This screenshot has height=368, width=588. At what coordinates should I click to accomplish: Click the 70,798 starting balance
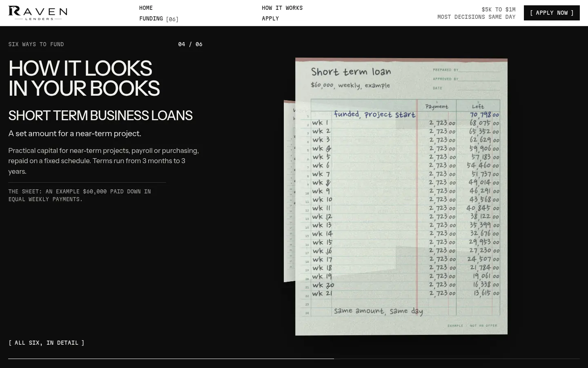(484, 115)
